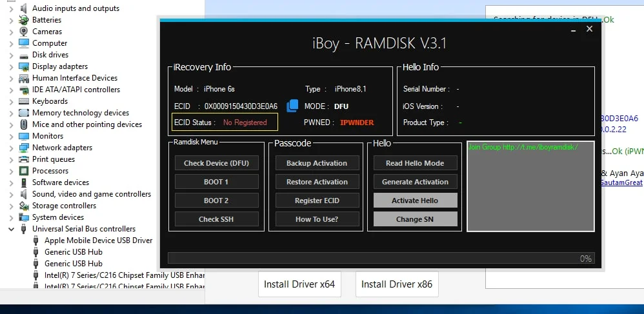Screen dimensions: 644x314
Task: Click the Mice and other pointing devices icon
Action: [x=24, y=124]
